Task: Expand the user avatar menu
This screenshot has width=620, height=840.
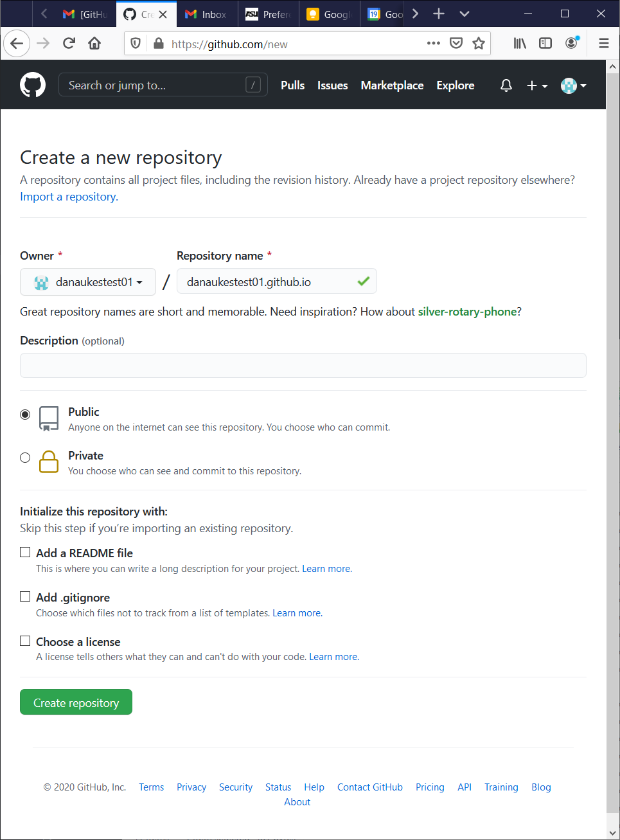Action: (x=574, y=85)
